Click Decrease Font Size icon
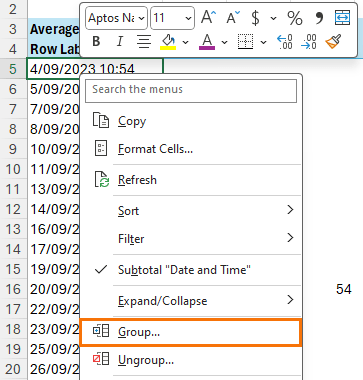363x380 pixels. pos(233,17)
